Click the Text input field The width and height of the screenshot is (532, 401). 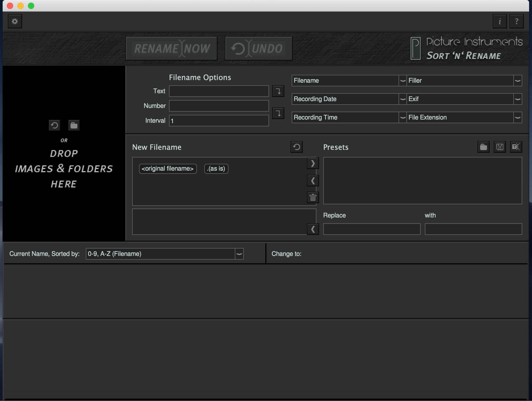tap(219, 91)
